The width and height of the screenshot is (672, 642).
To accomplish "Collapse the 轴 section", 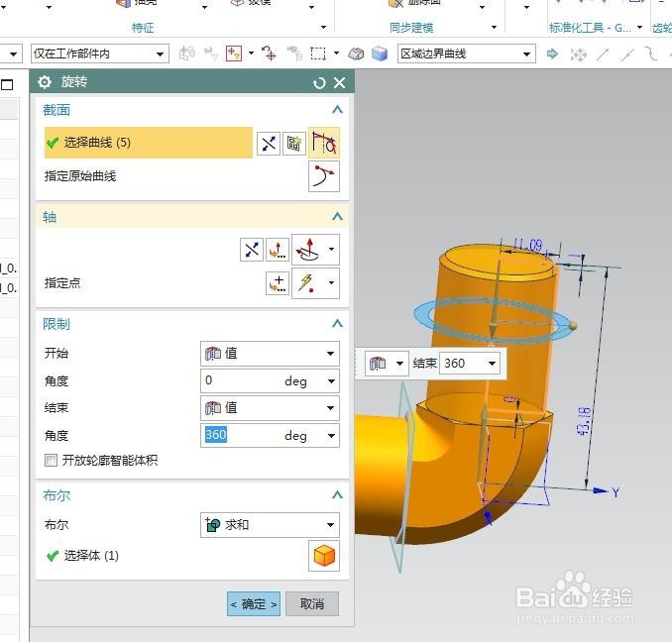I will [337, 217].
